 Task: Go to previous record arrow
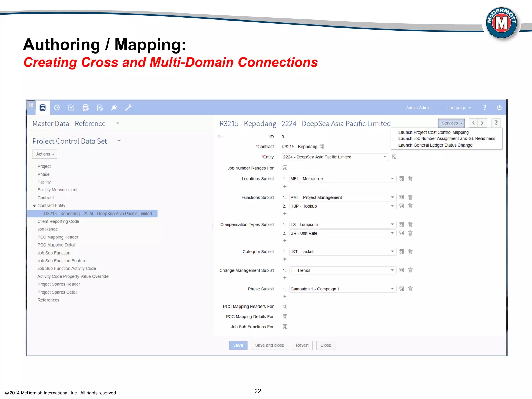473,123
